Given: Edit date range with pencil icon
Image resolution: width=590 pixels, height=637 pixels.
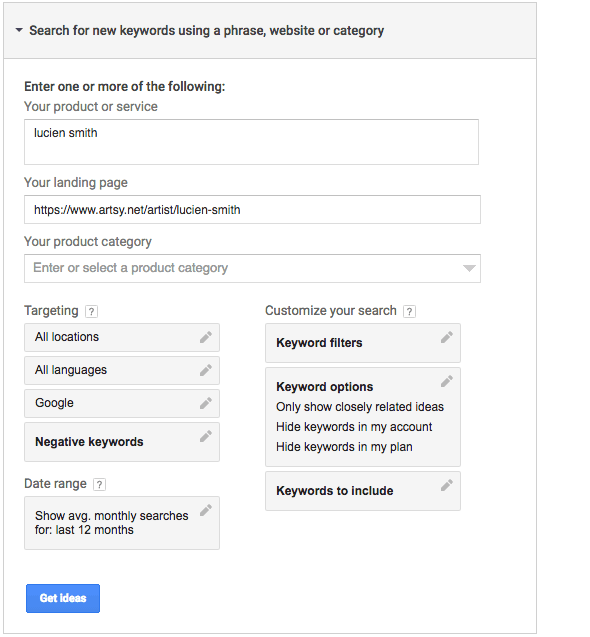Looking at the screenshot, I should [206, 510].
